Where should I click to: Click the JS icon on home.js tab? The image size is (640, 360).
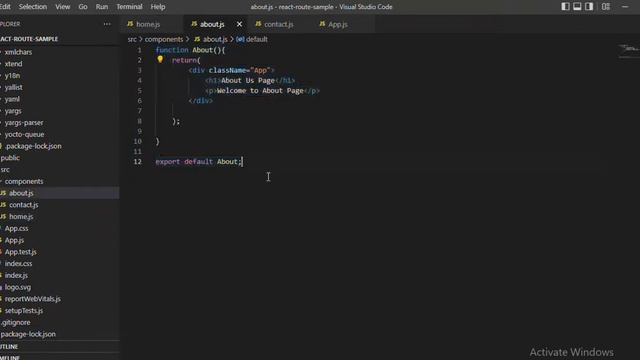point(130,24)
